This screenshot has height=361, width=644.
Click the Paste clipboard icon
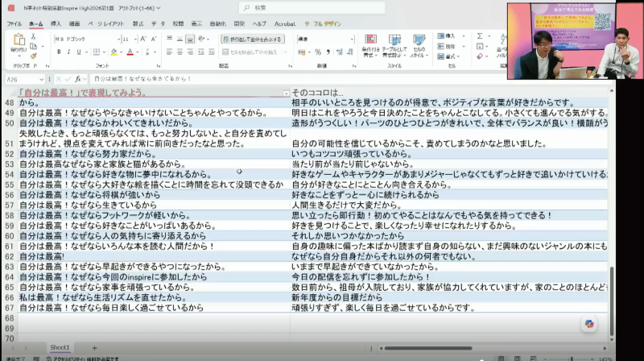[19, 39]
